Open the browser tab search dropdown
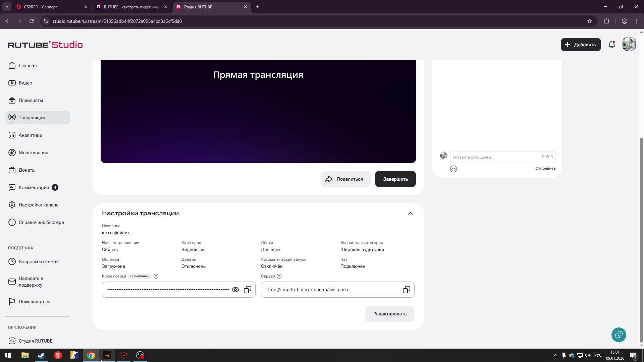Viewport: 644px width, 362px height. click(x=6, y=7)
